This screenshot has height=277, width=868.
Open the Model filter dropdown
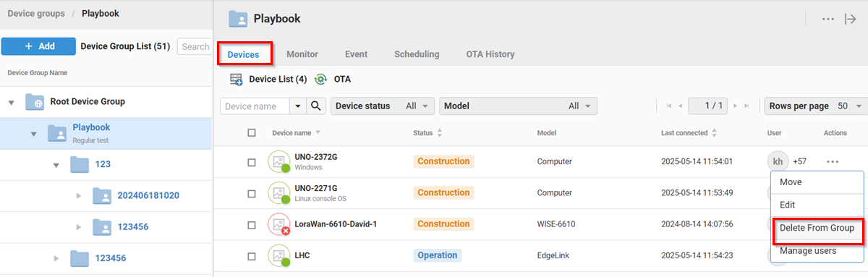[518, 106]
